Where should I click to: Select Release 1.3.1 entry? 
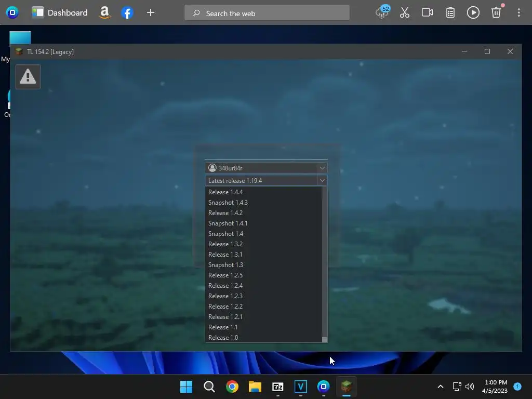tap(263, 255)
